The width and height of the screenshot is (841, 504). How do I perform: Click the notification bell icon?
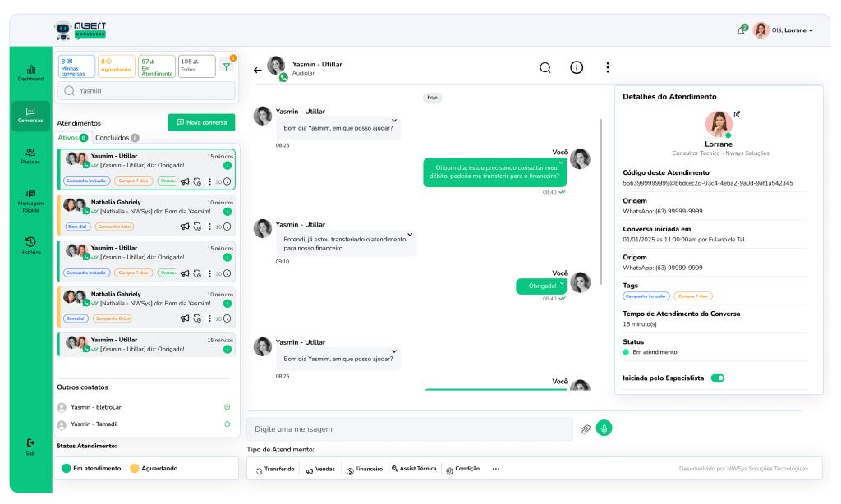(x=741, y=30)
